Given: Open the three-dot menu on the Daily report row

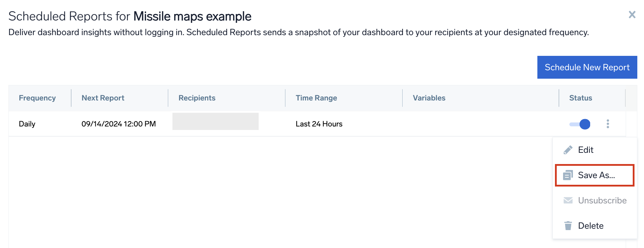Looking at the screenshot, I should pyautogui.click(x=608, y=124).
